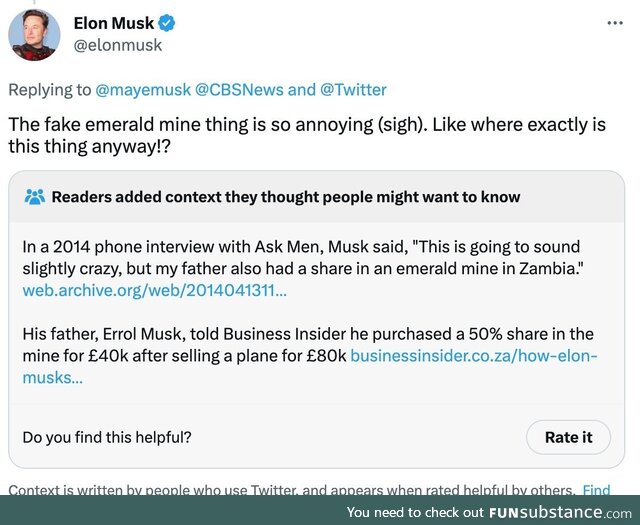Image resolution: width=640 pixels, height=525 pixels.
Task: Click the @Twitter mention
Action: (353, 89)
